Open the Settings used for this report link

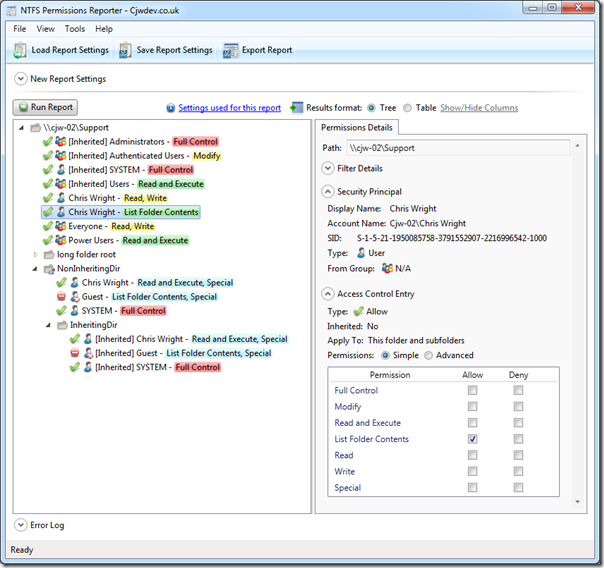click(x=230, y=108)
